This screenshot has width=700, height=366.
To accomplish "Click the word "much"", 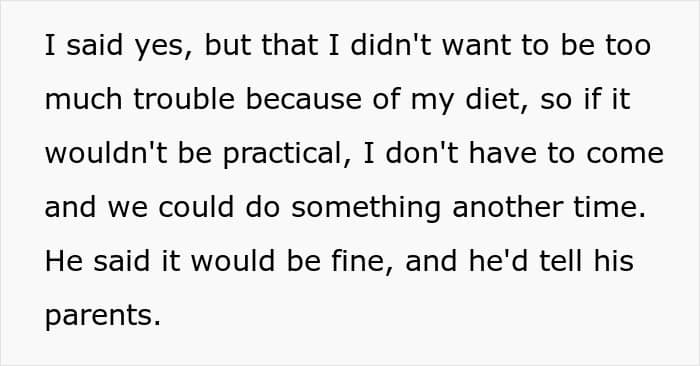I will click(83, 99).
